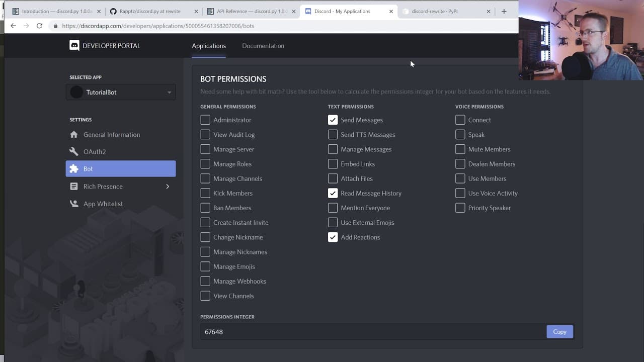Check the Manage Messages box
644x362 pixels.
[x=333, y=149]
